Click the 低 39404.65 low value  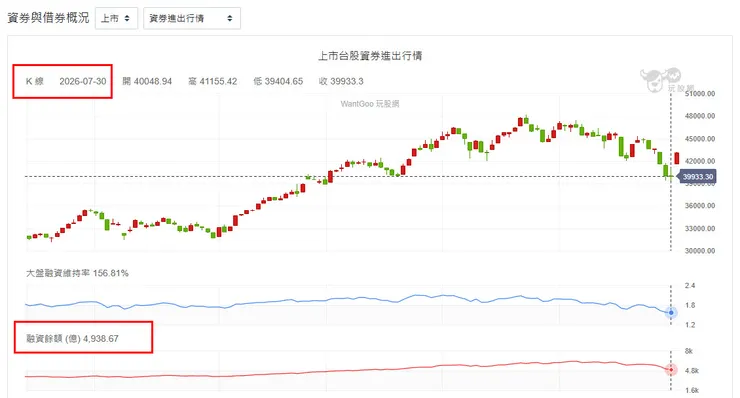click(278, 81)
